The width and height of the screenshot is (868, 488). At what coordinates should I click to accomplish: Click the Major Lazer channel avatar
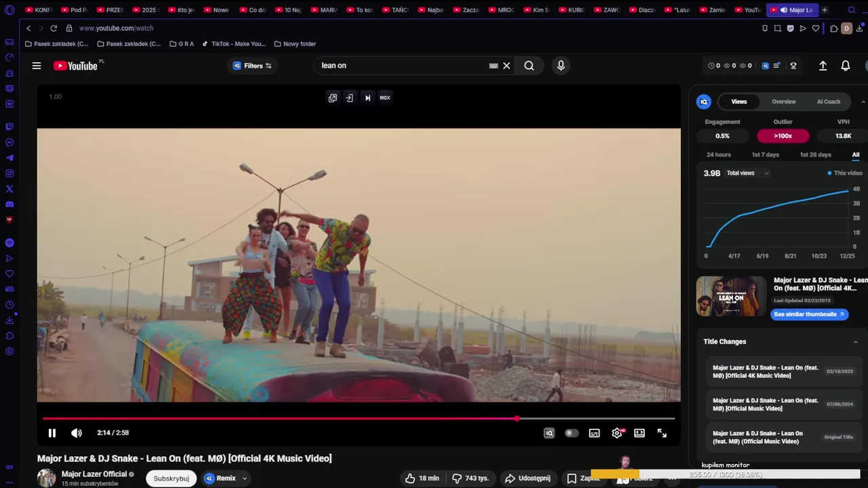click(x=46, y=478)
